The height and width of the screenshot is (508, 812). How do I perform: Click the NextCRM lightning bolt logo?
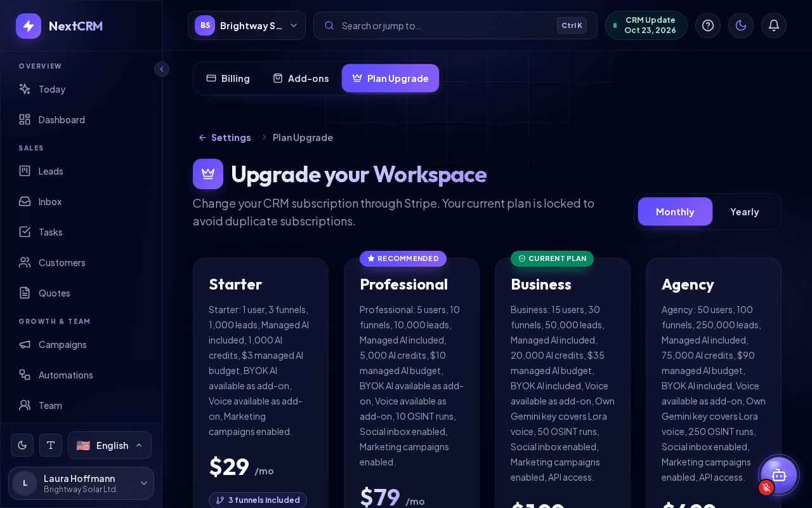[29, 26]
